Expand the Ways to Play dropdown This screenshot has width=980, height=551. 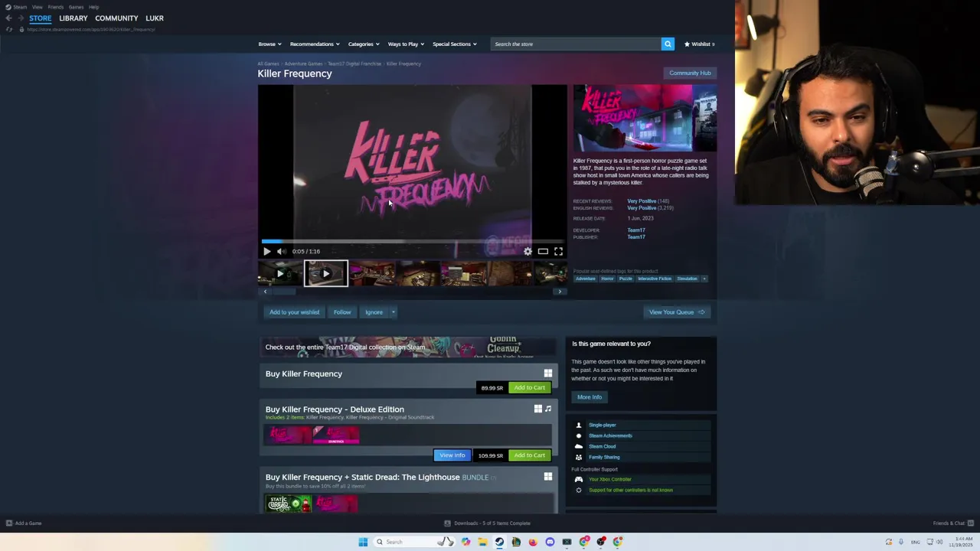[406, 44]
